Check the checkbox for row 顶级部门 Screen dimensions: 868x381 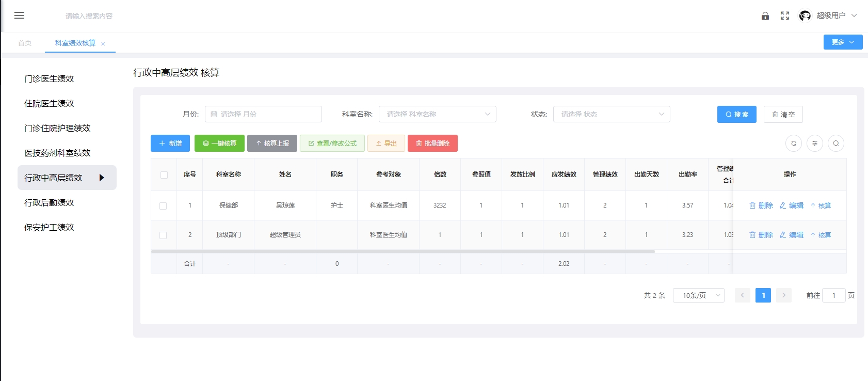click(x=163, y=235)
